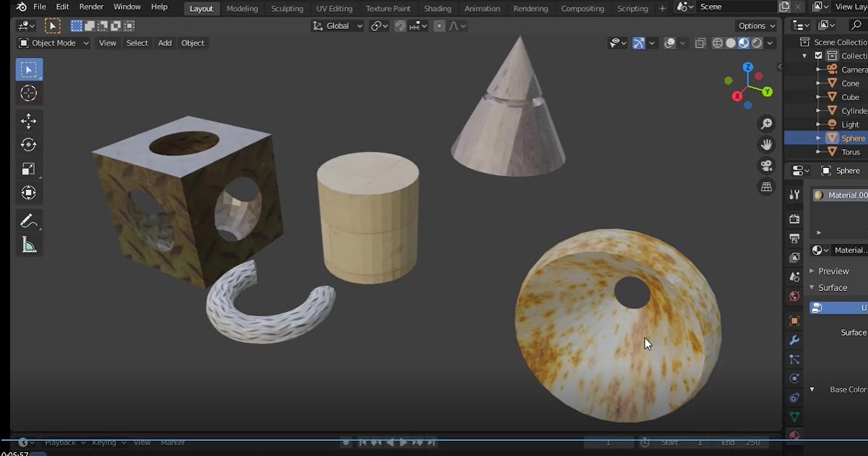
Task: Open the Global transform orientation dropdown
Action: point(336,25)
